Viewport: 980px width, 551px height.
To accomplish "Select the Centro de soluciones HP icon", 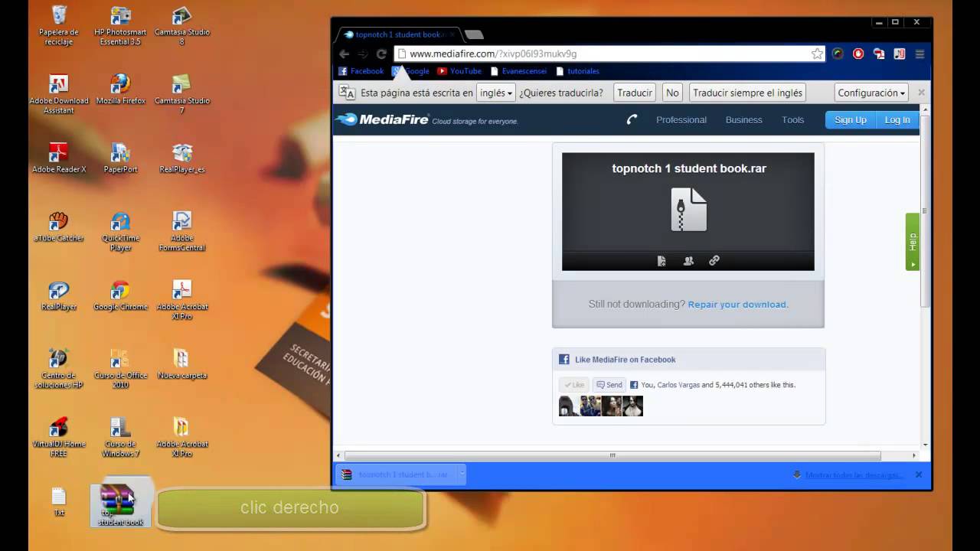I will pyautogui.click(x=59, y=368).
